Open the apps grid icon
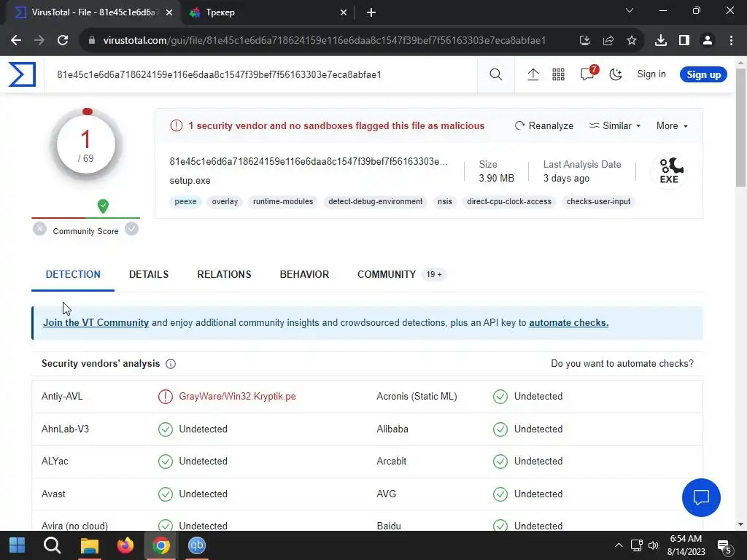The width and height of the screenshot is (747, 560). click(558, 74)
